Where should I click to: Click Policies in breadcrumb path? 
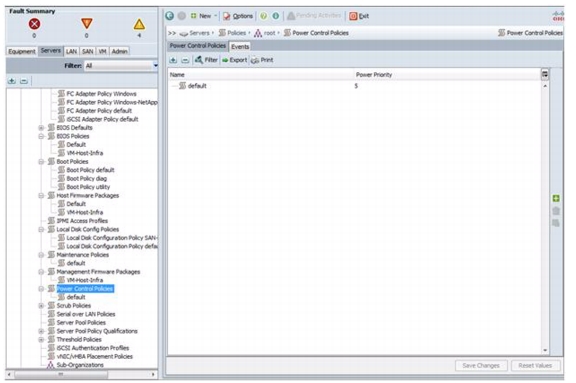(x=237, y=33)
